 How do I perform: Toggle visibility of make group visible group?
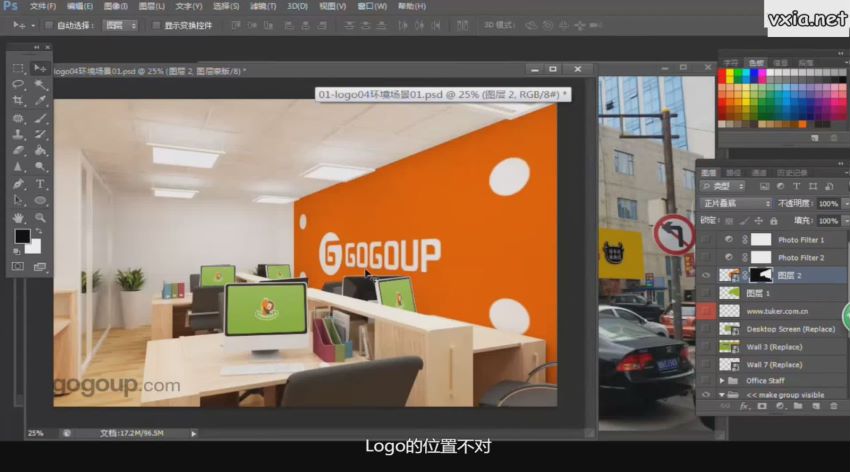point(706,395)
